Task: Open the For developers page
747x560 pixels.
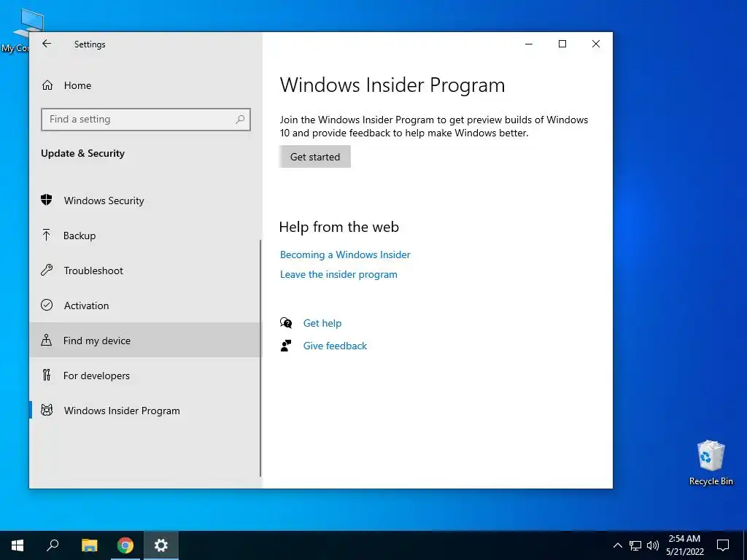Action: [145, 376]
